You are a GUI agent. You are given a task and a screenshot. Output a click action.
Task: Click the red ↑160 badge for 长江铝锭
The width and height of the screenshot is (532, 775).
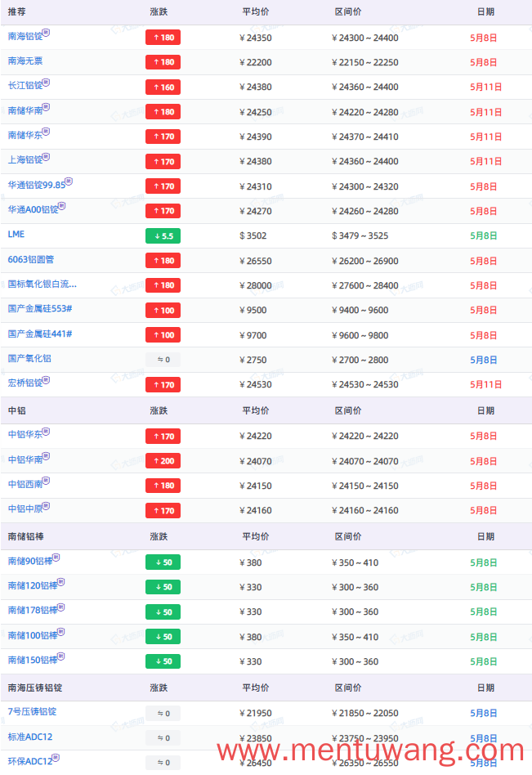point(163,87)
